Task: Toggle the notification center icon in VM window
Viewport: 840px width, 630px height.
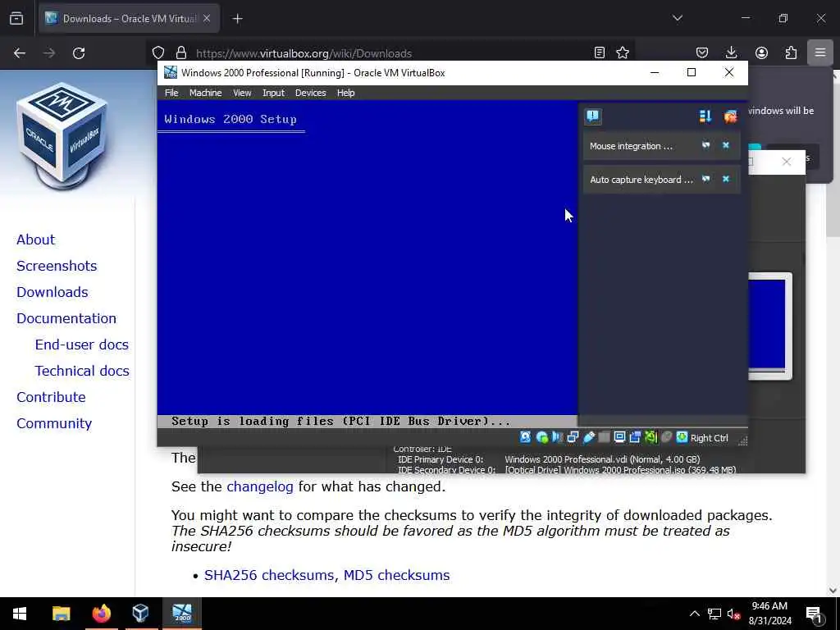Action: (x=593, y=116)
